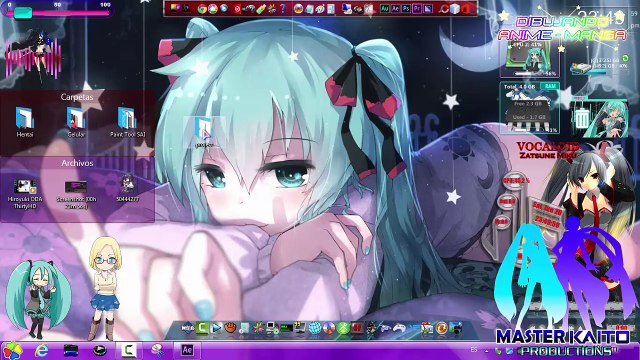Show hidden system tray icons arrow
Viewport: 640px width, 360px height.
point(487,351)
